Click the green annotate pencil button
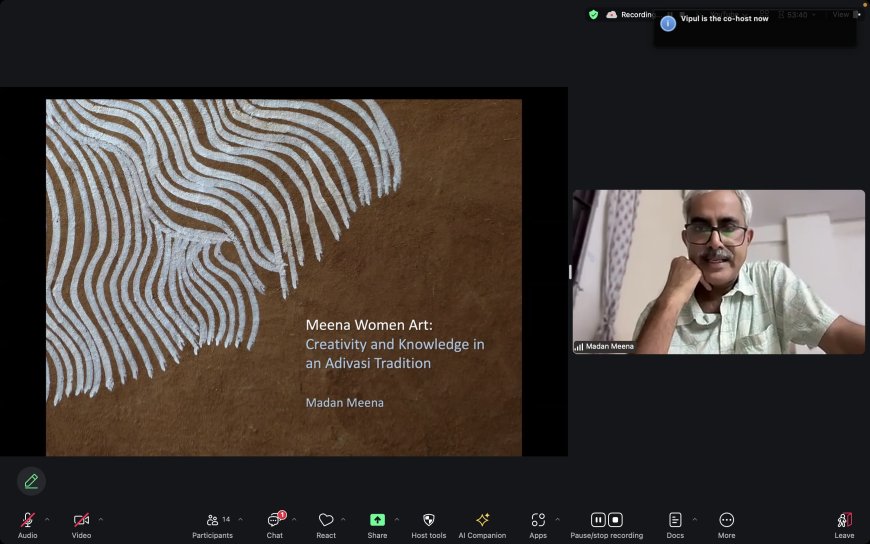870x544 pixels. pos(31,481)
